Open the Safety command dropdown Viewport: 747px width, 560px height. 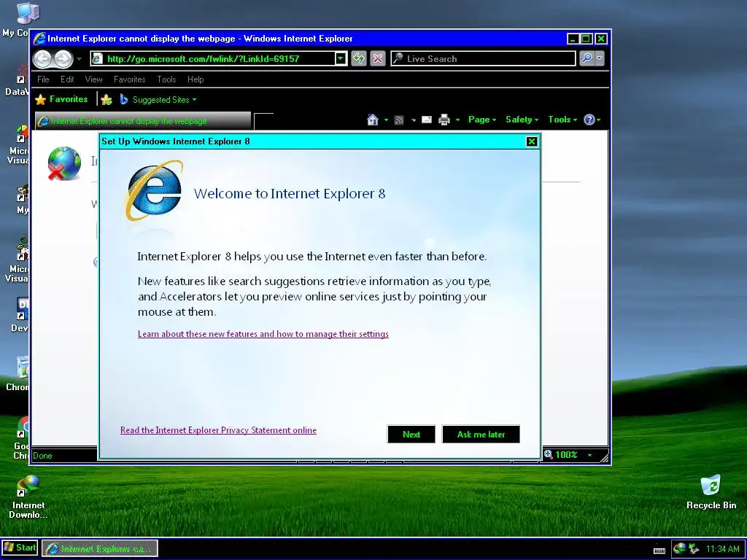[522, 120]
